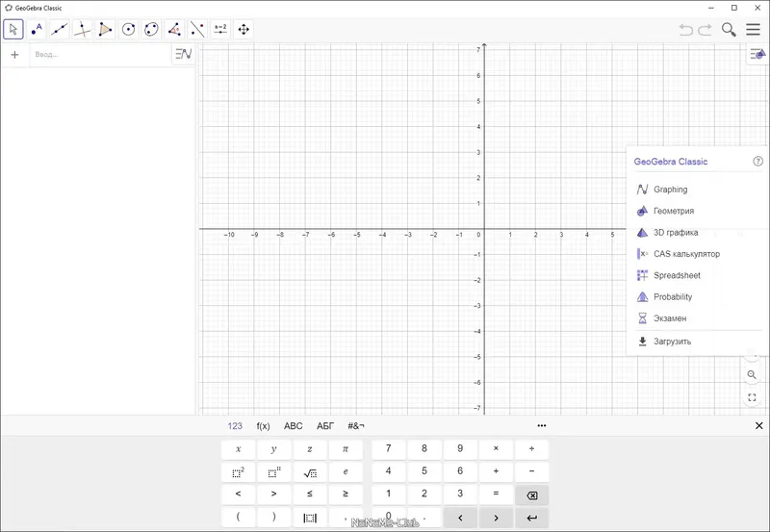This screenshot has height=532, width=770.
Task: Tap the 3 key
Action: [460, 494]
